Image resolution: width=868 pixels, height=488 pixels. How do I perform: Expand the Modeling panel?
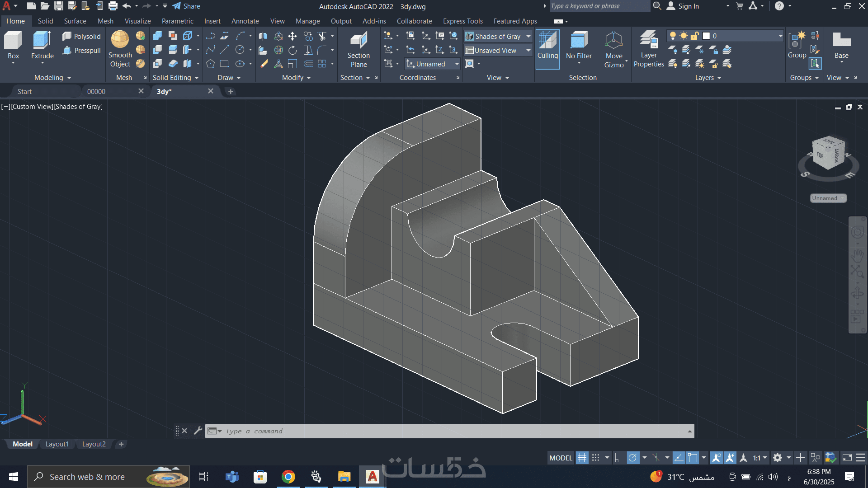53,78
